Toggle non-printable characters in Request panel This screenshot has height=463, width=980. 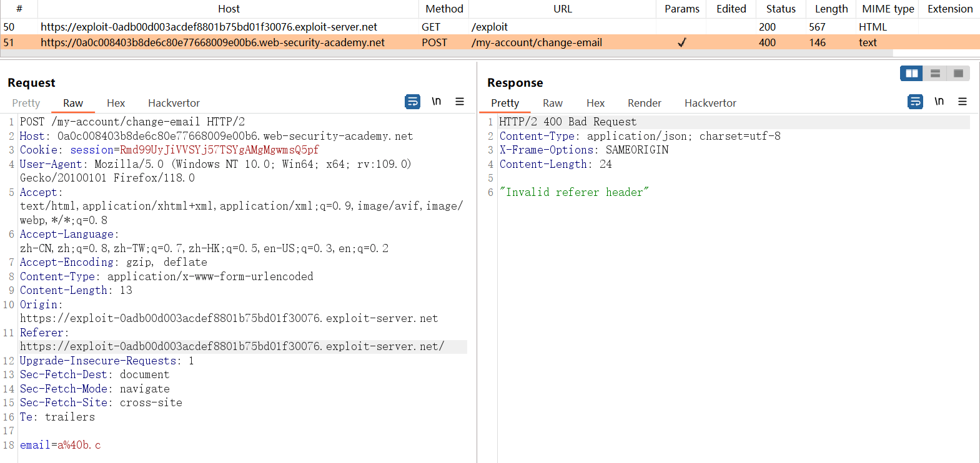(x=436, y=102)
